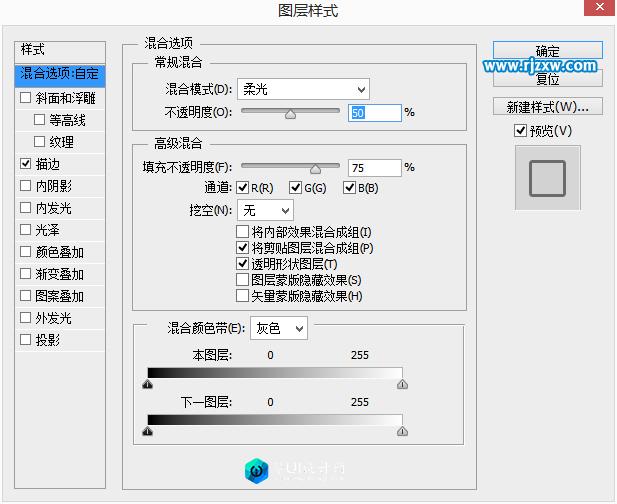Select 混合选项:自定 in the styles list

click(x=60, y=76)
